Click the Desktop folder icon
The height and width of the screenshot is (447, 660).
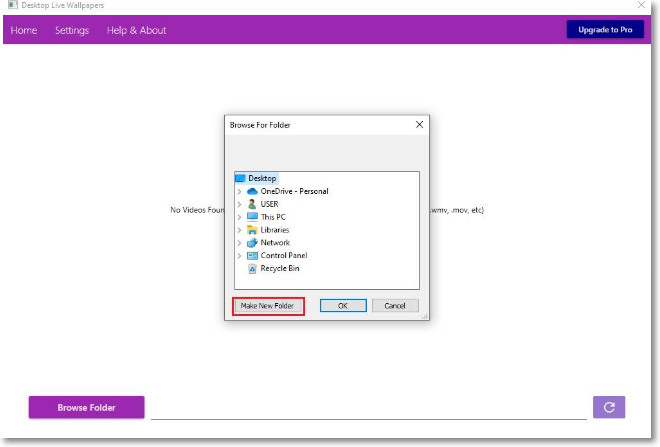point(240,178)
